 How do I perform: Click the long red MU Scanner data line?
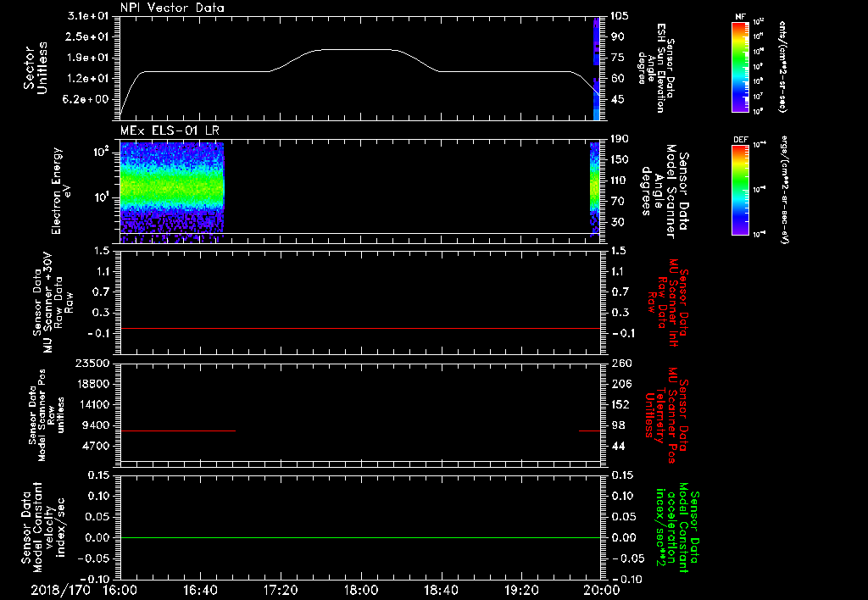pyautogui.click(x=360, y=328)
